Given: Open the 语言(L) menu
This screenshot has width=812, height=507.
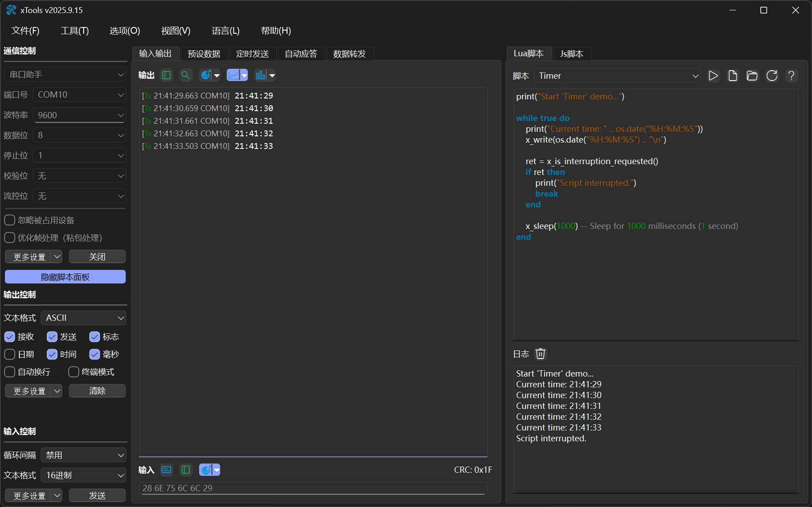Looking at the screenshot, I should pyautogui.click(x=225, y=31).
